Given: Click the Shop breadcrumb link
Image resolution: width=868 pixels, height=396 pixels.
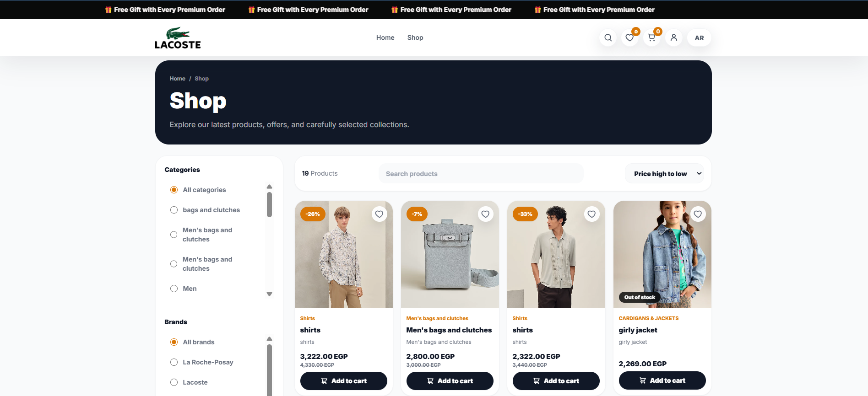Looking at the screenshot, I should 201,79.
